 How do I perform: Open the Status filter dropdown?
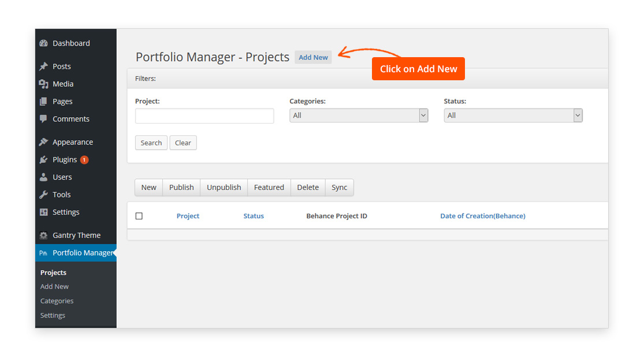513,115
